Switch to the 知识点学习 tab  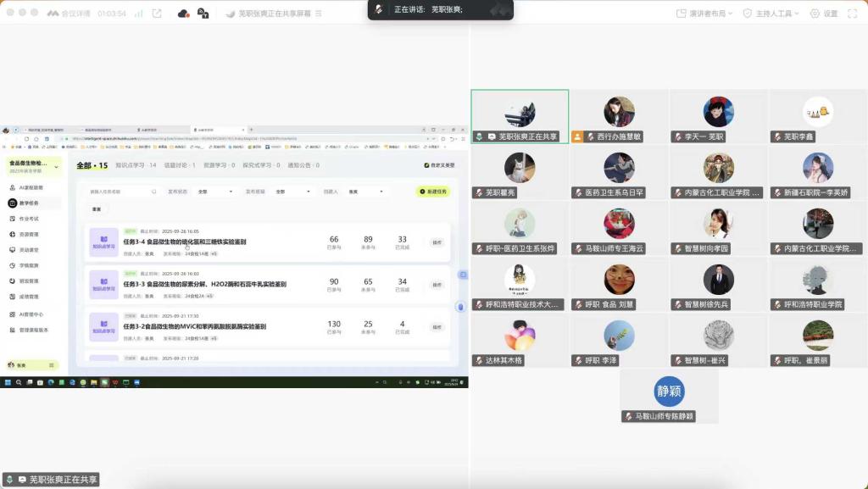pyautogui.click(x=136, y=165)
